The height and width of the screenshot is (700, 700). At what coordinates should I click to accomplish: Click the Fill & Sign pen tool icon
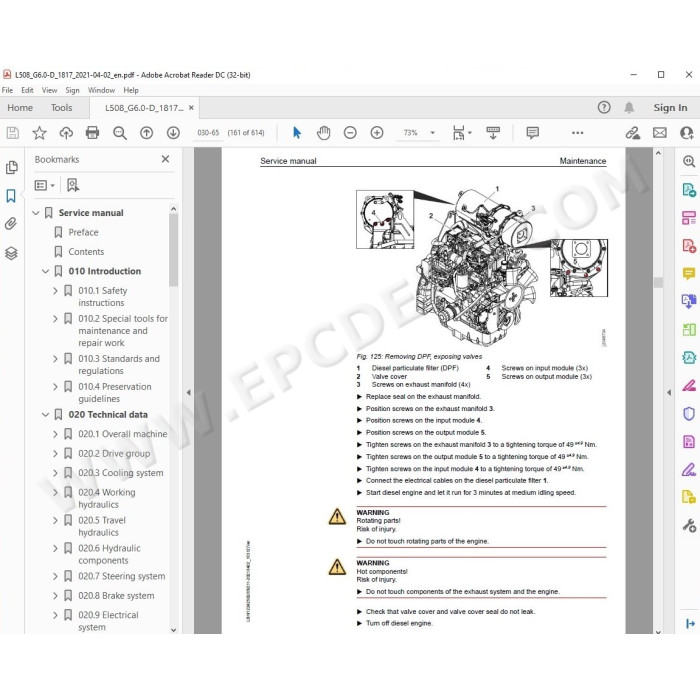[x=689, y=470]
